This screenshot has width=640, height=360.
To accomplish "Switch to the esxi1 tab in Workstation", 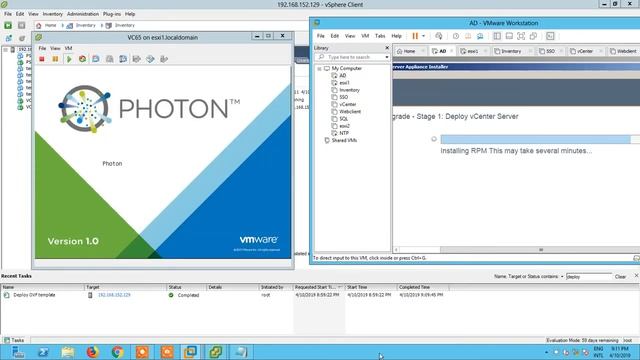I will point(473,51).
